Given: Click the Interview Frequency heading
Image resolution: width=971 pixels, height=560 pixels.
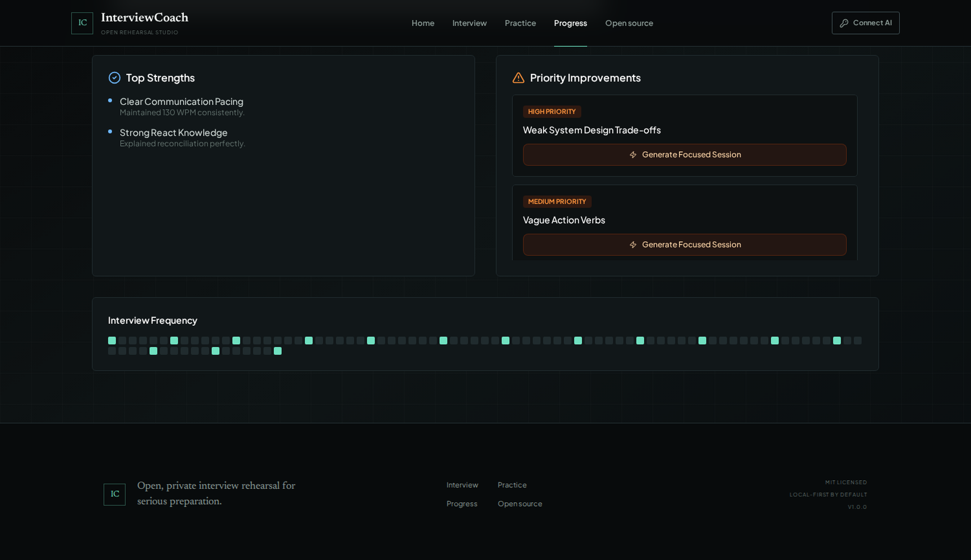Looking at the screenshot, I should (x=152, y=320).
